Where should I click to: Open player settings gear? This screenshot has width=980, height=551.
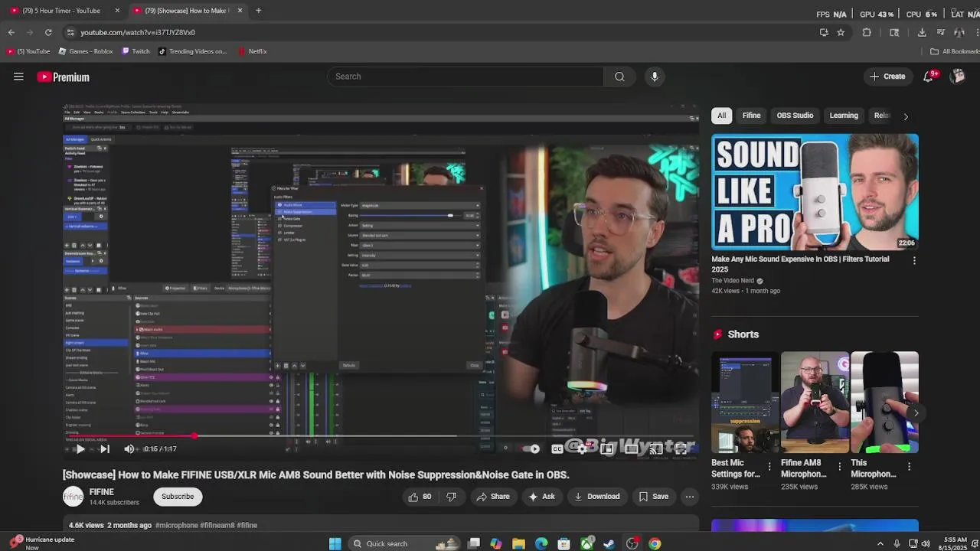583,449
